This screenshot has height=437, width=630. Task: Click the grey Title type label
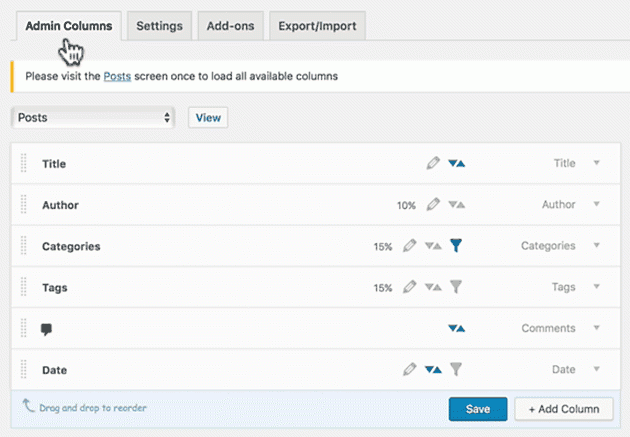tap(565, 163)
